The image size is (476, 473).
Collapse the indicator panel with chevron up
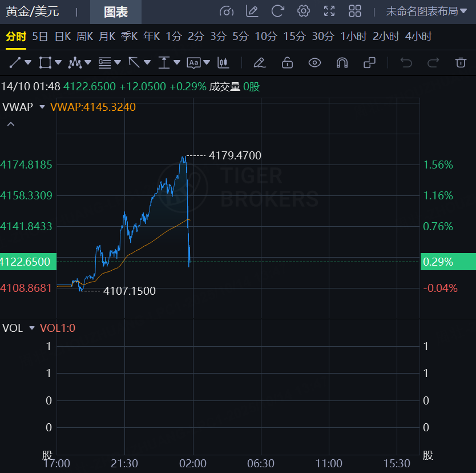pyautogui.click(x=11, y=124)
